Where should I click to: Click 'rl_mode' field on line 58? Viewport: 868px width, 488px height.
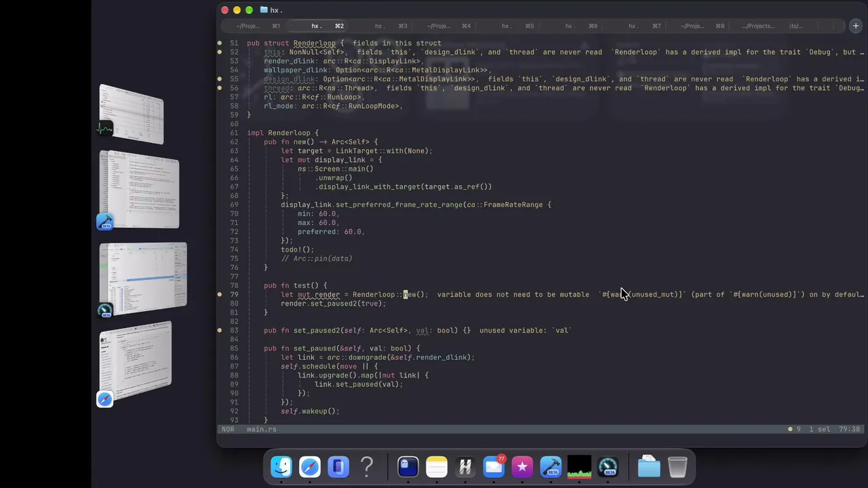[x=279, y=106]
